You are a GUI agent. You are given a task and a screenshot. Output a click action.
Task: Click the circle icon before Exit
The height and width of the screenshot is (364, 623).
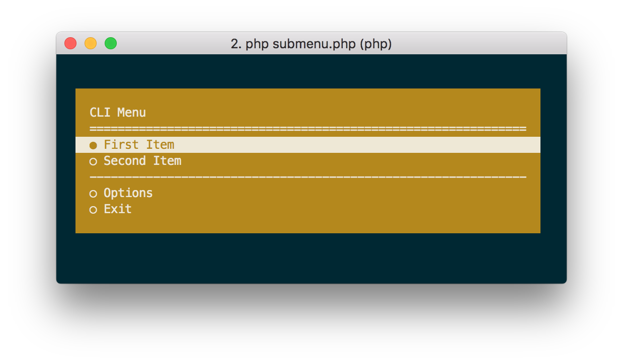pos(93,210)
